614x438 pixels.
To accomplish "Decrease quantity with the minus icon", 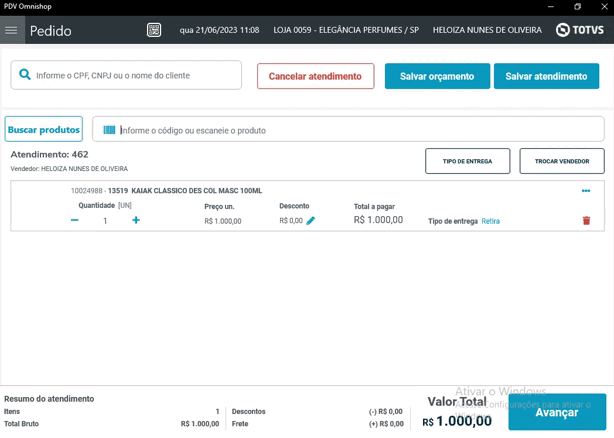I will point(74,220).
